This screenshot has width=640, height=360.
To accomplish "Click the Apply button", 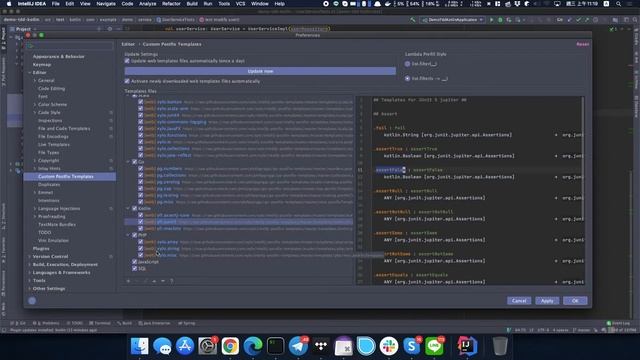I will pos(547,301).
